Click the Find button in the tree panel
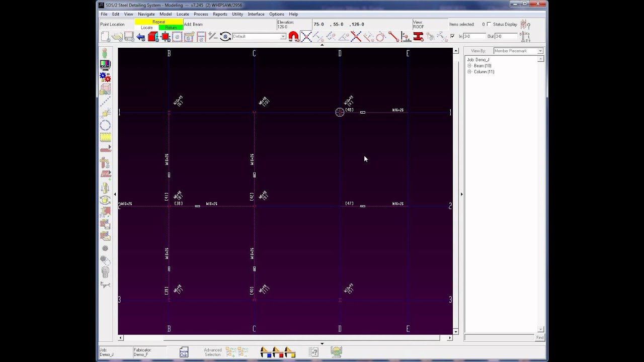Viewport: 644px width, 362px height. click(539, 337)
